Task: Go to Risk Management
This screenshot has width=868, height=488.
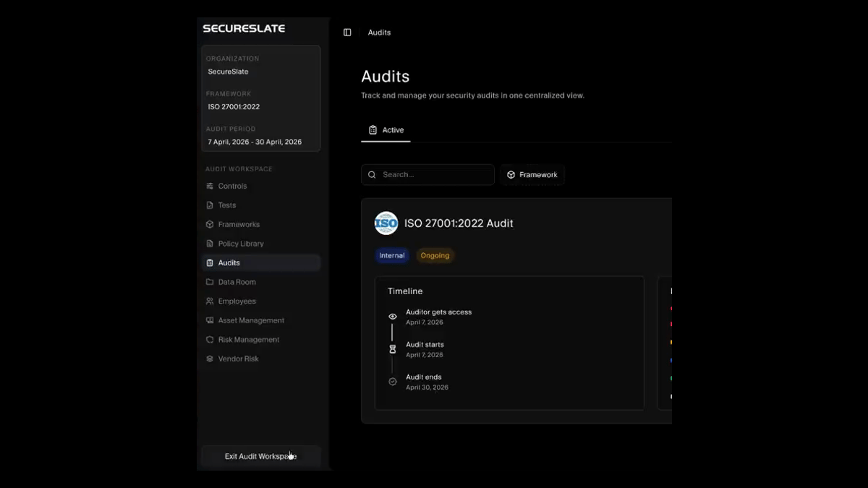Action: coord(261,340)
